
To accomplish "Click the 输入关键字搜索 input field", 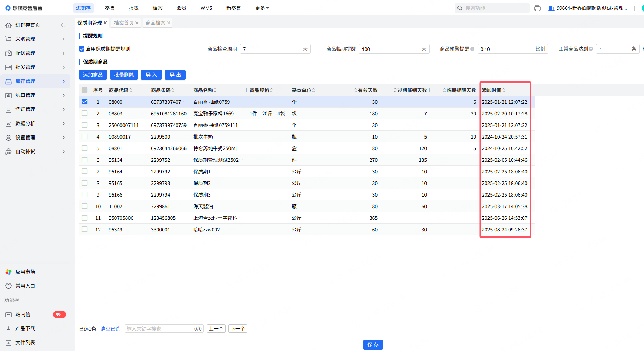I will coord(158,329).
